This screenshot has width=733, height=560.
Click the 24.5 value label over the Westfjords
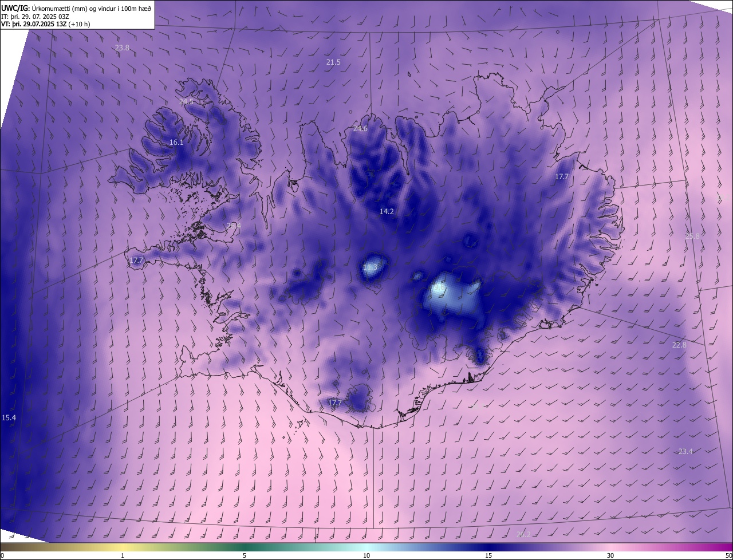pyautogui.click(x=187, y=101)
